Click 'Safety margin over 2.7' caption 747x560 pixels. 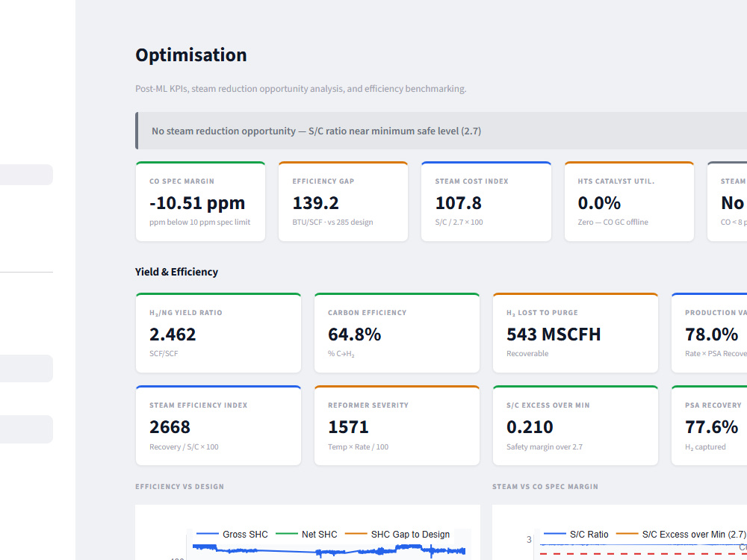pyautogui.click(x=545, y=447)
